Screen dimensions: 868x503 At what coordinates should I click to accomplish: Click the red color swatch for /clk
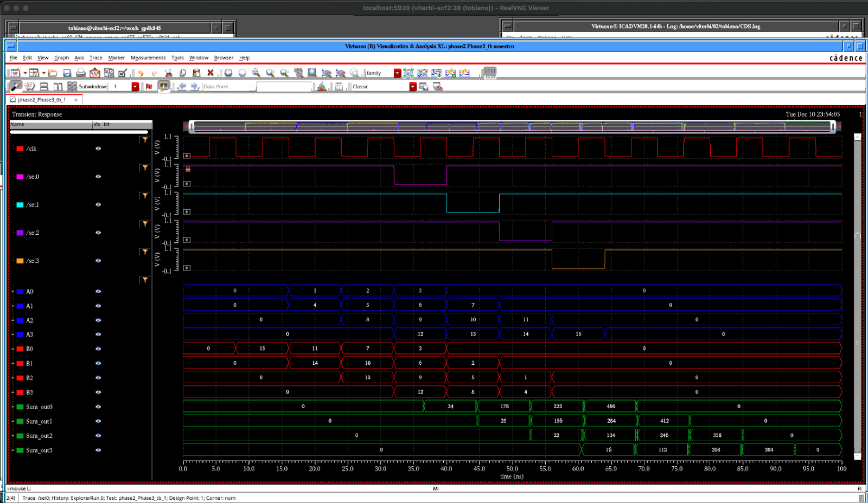tap(20, 149)
